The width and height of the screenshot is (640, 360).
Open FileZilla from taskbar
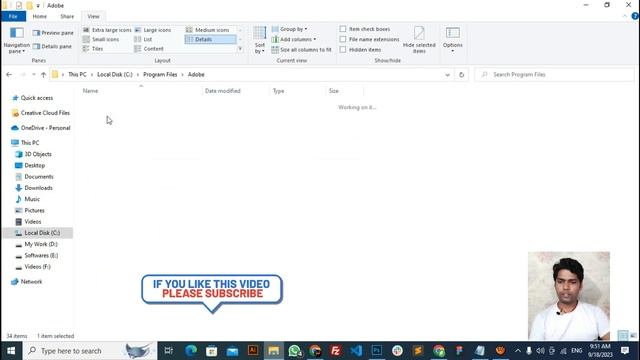(336, 351)
